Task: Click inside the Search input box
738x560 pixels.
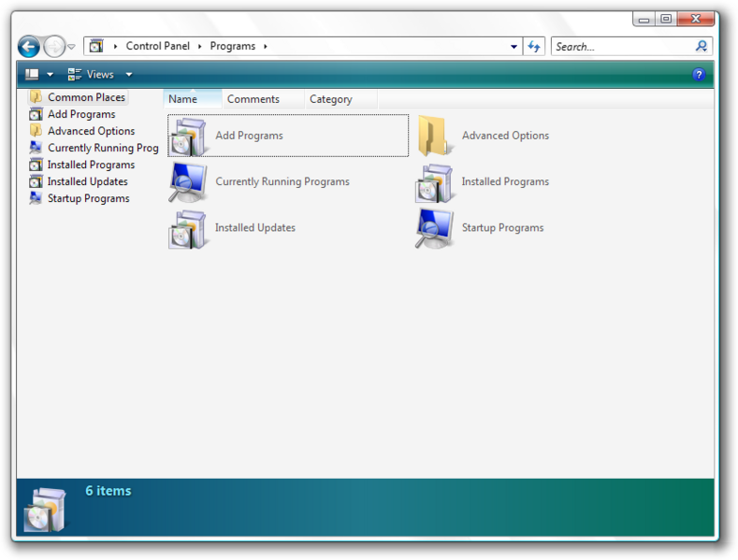Action: (622, 46)
